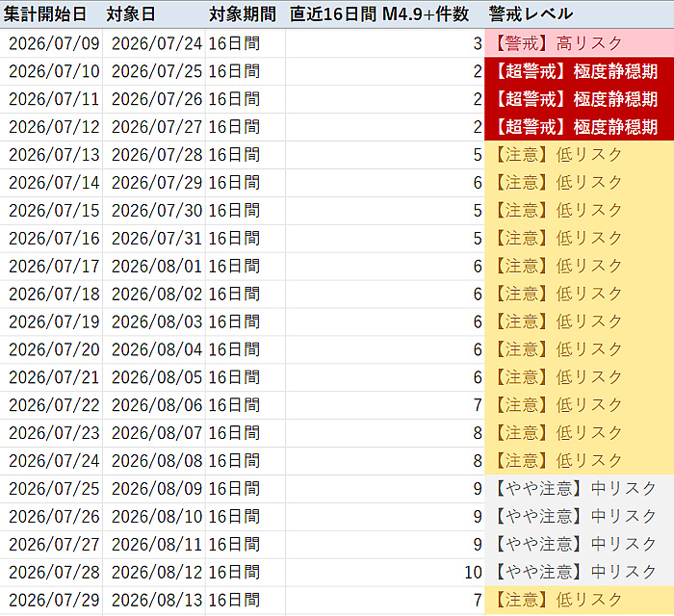Screen dimensions: 674x616
Task: Click target date cell 2026/08/04
Action: click(x=156, y=349)
